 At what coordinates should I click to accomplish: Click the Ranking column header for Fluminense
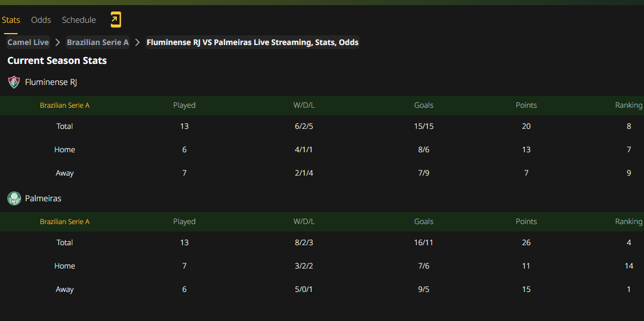click(x=629, y=105)
